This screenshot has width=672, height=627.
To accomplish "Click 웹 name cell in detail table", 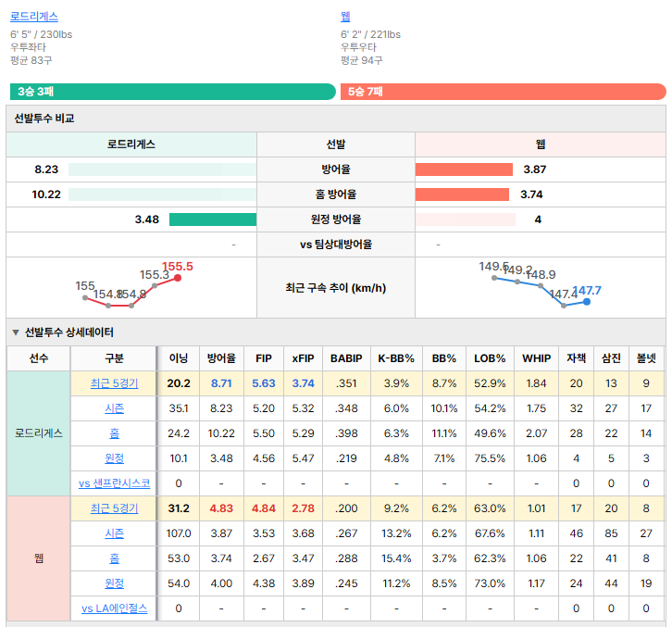I will click(x=39, y=558).
